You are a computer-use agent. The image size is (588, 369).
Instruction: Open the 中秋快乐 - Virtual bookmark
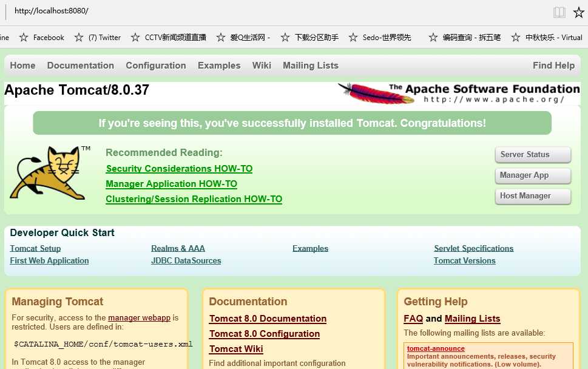547,38
